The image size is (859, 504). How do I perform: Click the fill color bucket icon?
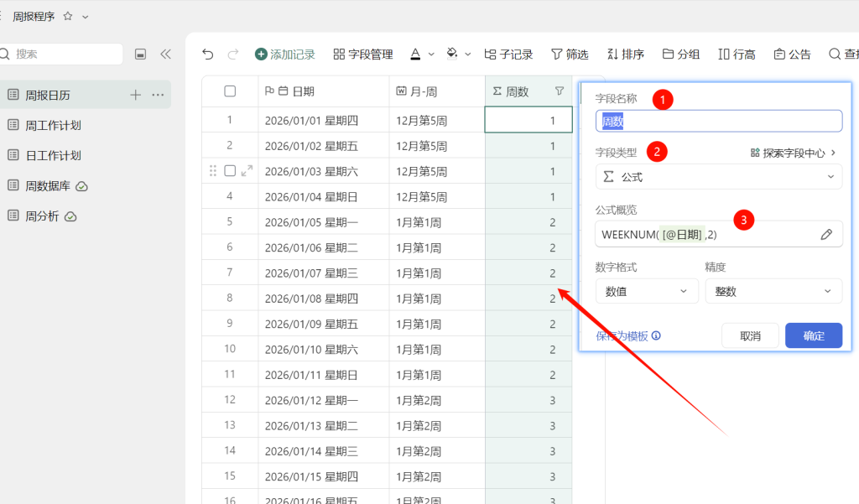[452, 54]
